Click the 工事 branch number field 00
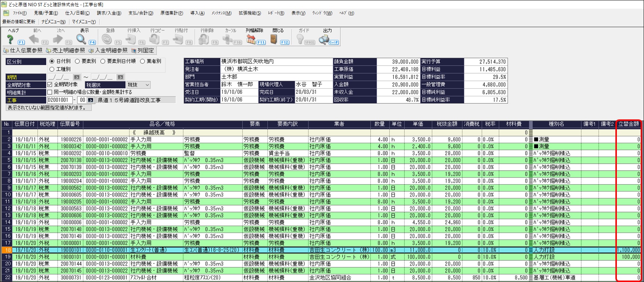Viewport: 644px width, 282px height. point(83,100)
